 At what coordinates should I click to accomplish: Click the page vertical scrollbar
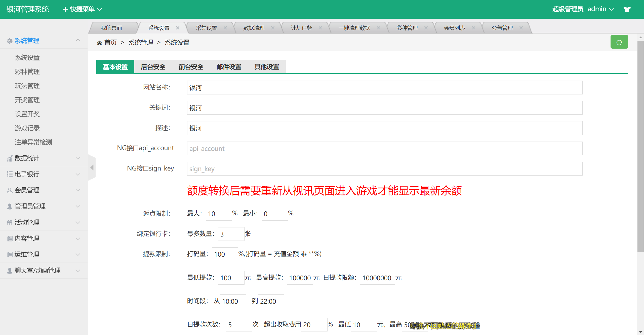click(640, 146)
